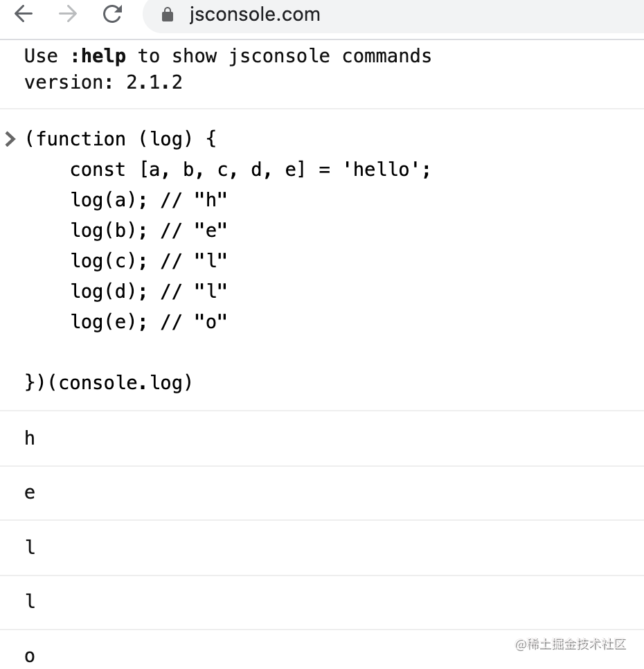Select the destructuring const statement line

[x=250, y=169]
